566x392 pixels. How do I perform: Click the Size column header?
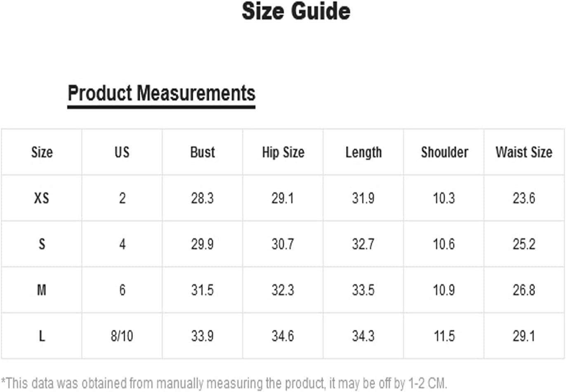tap(42, 152)
